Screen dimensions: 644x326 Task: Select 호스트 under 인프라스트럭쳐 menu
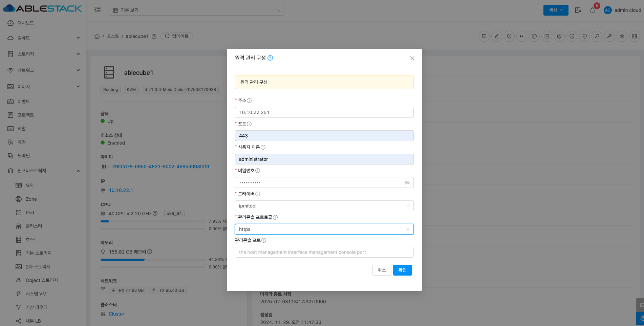coord(32,239)
